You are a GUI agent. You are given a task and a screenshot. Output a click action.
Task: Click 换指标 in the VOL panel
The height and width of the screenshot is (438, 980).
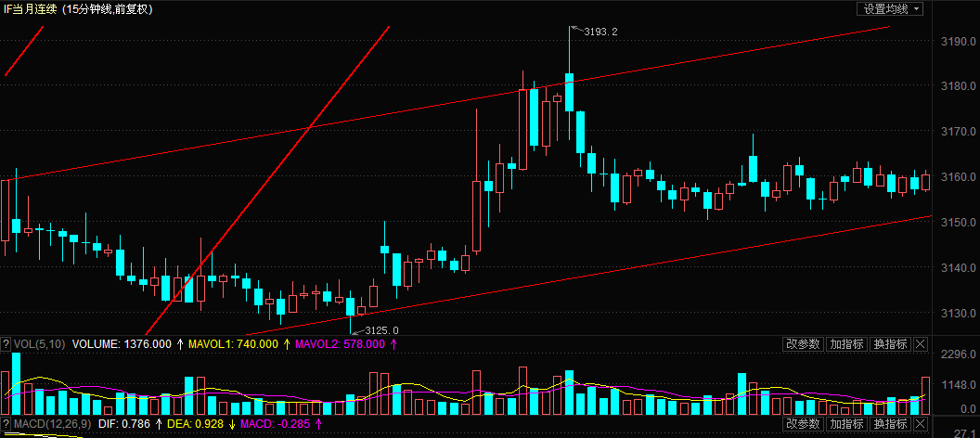pos(890,343)
